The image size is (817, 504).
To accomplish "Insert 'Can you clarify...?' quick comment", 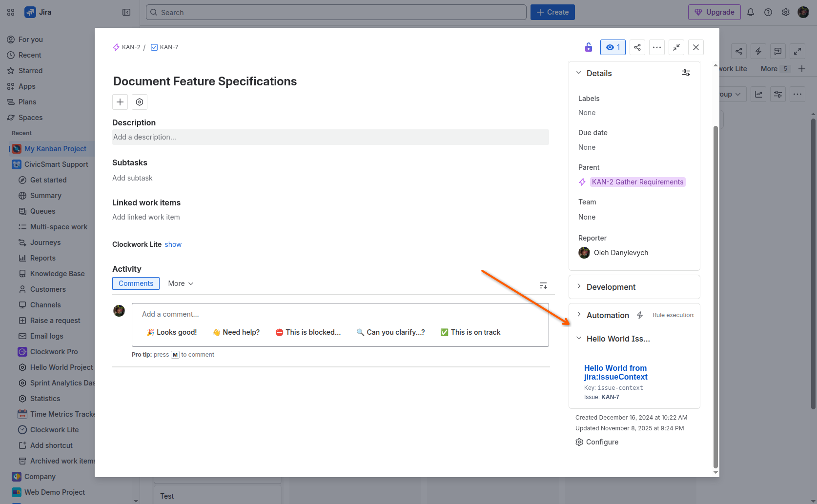I will 390,332.
